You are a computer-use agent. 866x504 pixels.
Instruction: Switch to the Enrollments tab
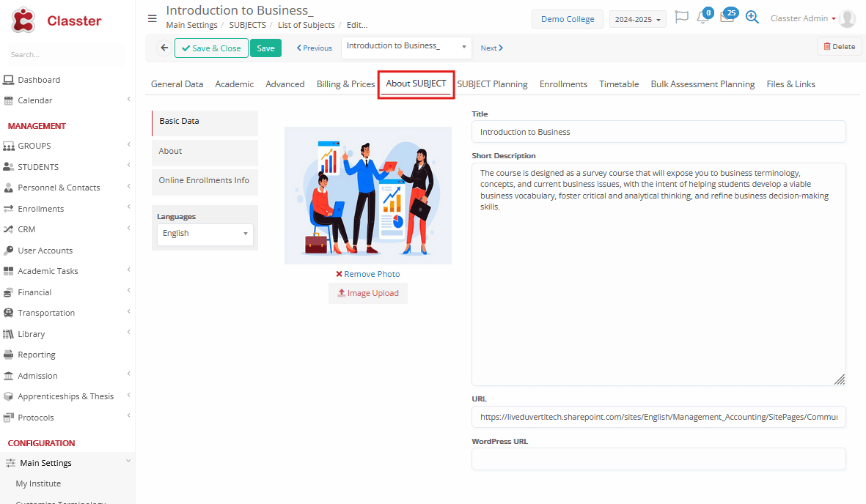pyautogui.click(x=563, y=84)
